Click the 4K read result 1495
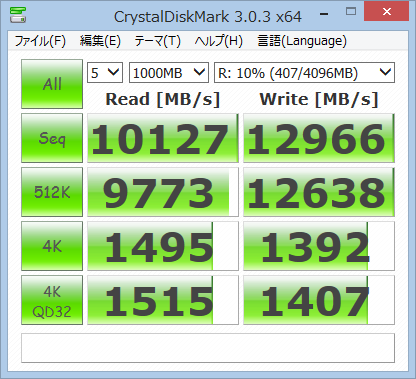Viewport: 416px width, 379px height. click(163, 246)
